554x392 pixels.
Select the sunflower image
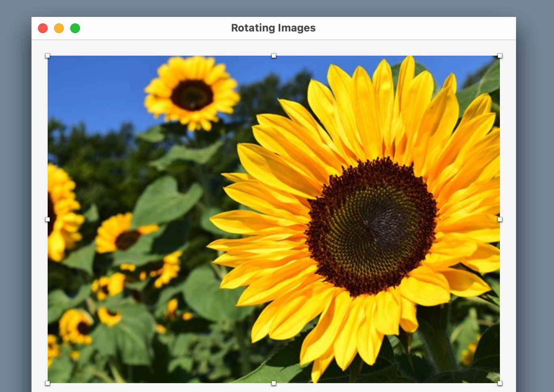click(275, 220)
